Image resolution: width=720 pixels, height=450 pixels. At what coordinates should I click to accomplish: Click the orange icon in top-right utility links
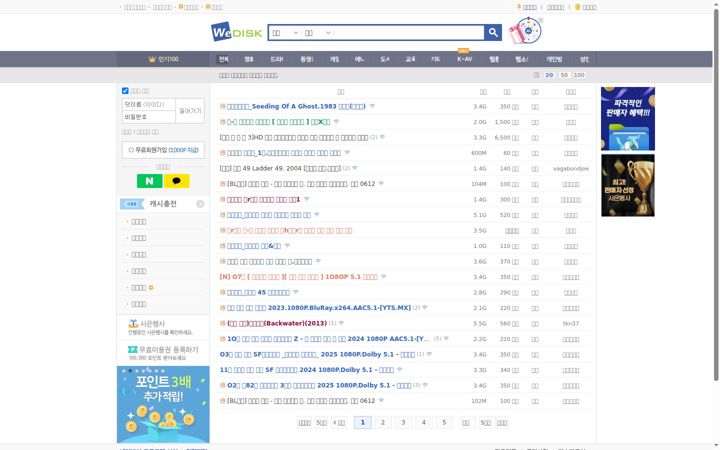[519, 7]
